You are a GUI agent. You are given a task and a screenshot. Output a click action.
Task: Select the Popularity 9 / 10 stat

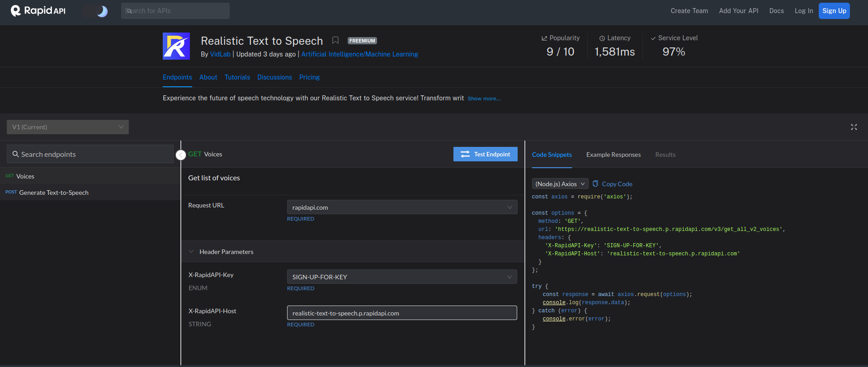561,46
